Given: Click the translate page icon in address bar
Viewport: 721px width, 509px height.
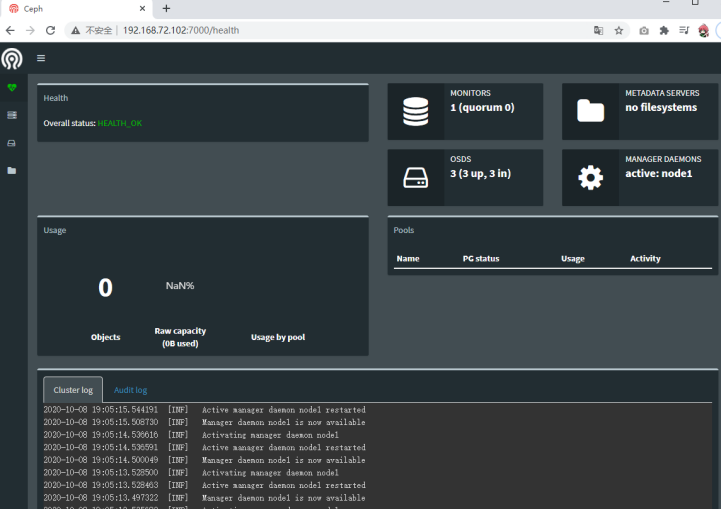Looking at the screenshot, I should tap(598, 30).
